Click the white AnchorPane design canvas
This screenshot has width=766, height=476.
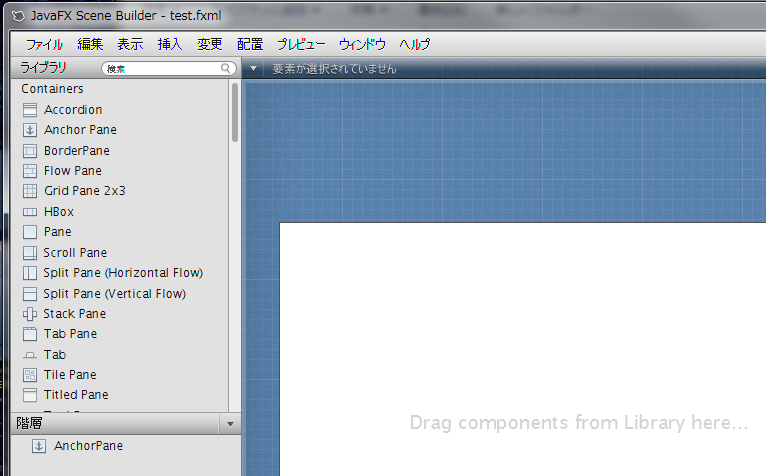523,349
